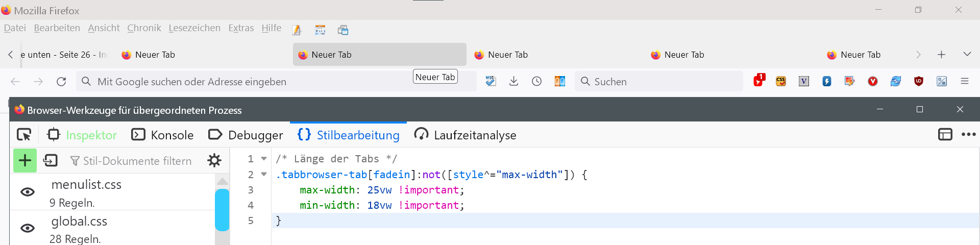Click the import style sheet icon
980x245 pixels.
click(x=51, y=161)
